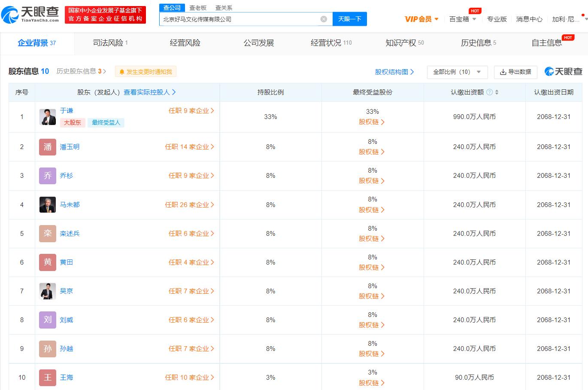Screen dimensions: 588x390
Task: Expand the VIP会员 menu
Action: (421, 19)
